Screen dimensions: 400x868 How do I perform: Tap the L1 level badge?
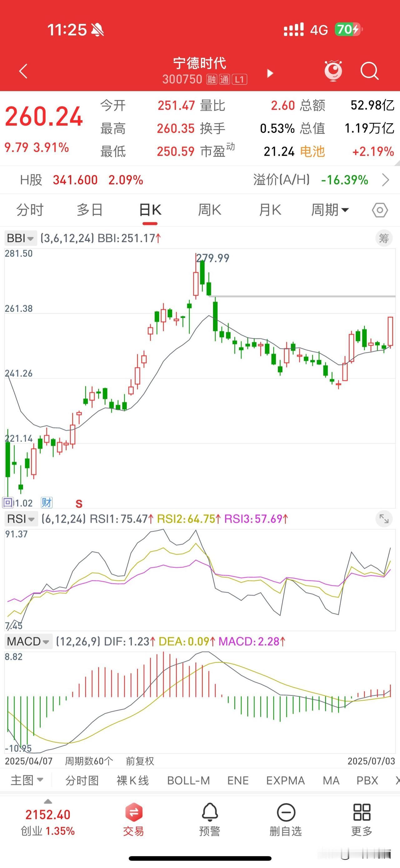pyautogui.click(x=240, y=80)
